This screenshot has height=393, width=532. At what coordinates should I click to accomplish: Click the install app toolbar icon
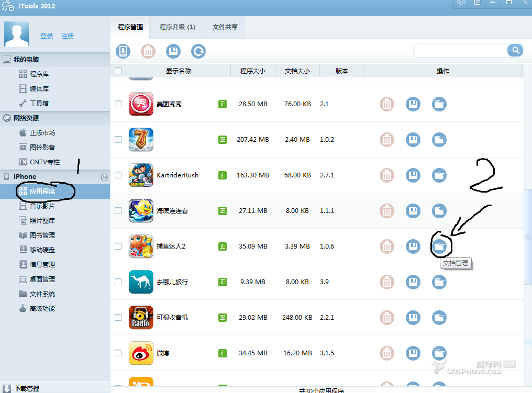coord(123,51)
